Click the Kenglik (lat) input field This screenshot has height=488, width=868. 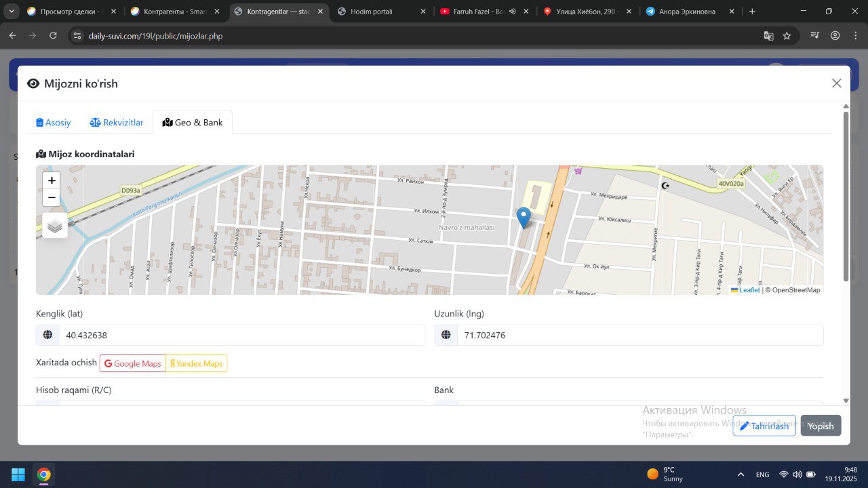point(241,335)
